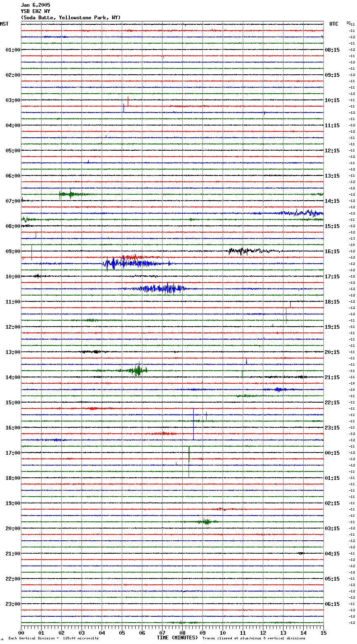357x644 pixels.
Task: Click the "22:15" UTC row label
Action: (332, 403)
